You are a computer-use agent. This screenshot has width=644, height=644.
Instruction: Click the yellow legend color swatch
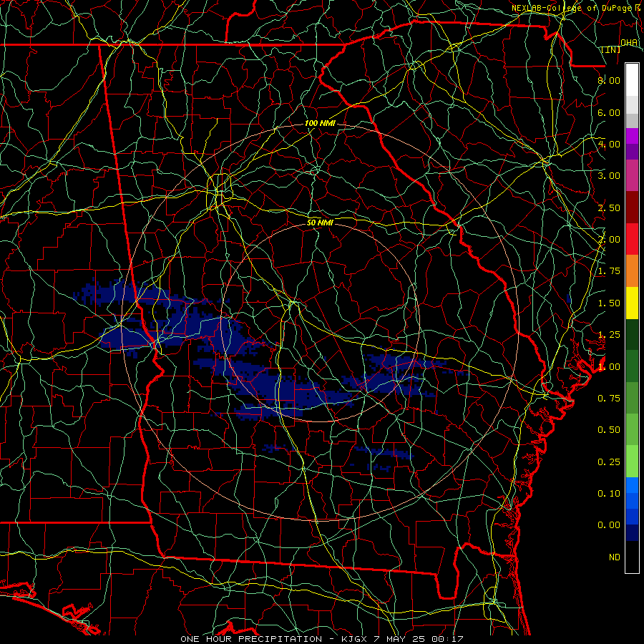(632, 303)
